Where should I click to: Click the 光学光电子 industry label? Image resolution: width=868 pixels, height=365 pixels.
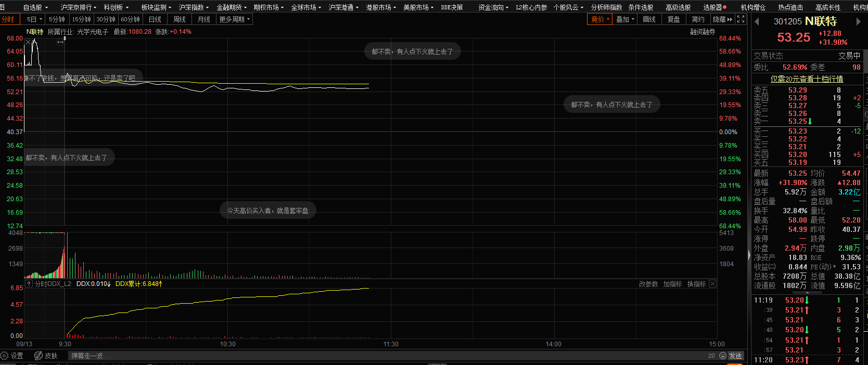(93, 32)
